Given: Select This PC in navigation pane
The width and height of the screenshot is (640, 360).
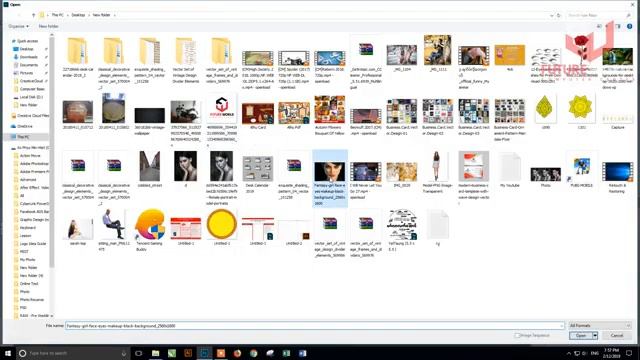Looking at the screenshot, I should (23, 137).
